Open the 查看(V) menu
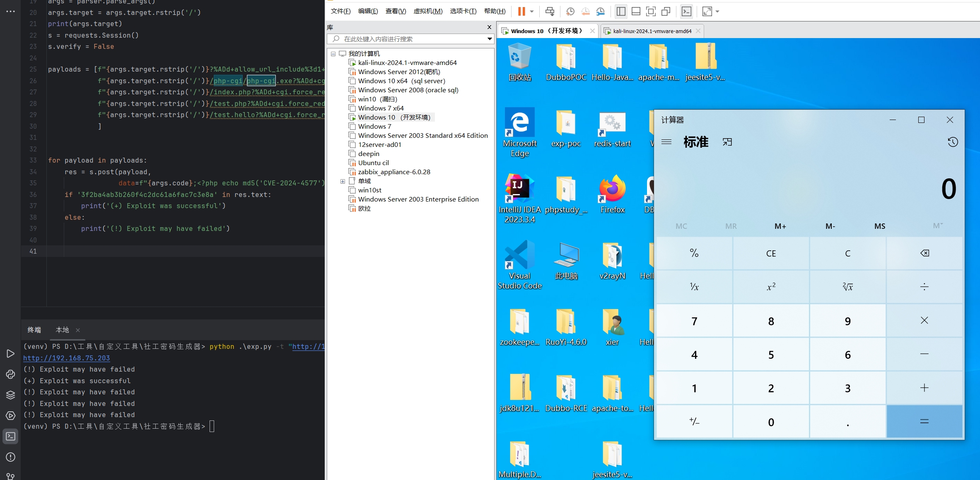Screen dimensions: 980x480 [396, 11]
